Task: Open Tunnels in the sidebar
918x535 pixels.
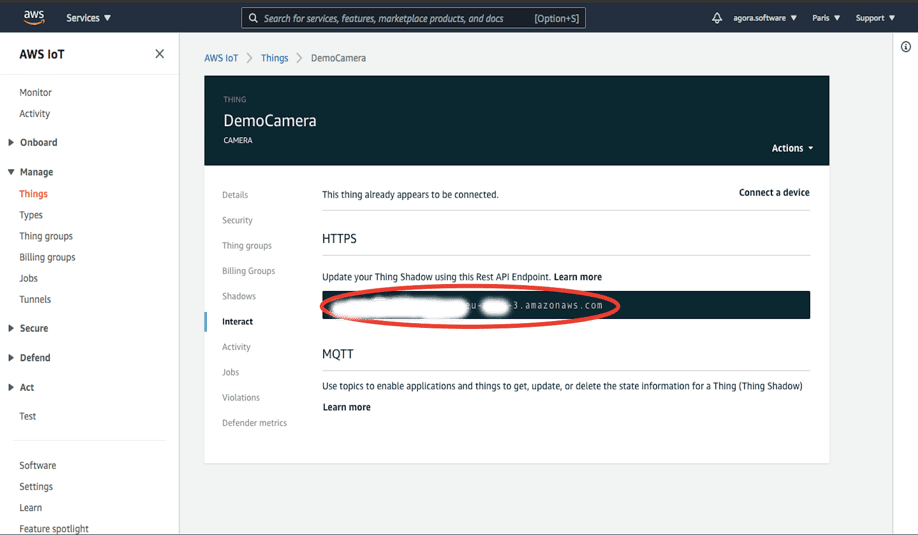Action: pyautogui.click(x=35, y=299)
